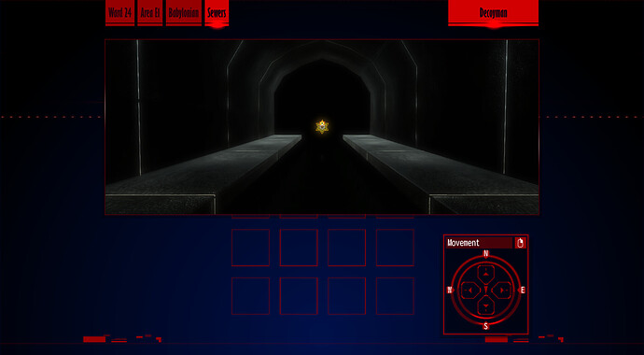Turn right with the Movement pad arrow
The image size is (644, 355).
501,291
